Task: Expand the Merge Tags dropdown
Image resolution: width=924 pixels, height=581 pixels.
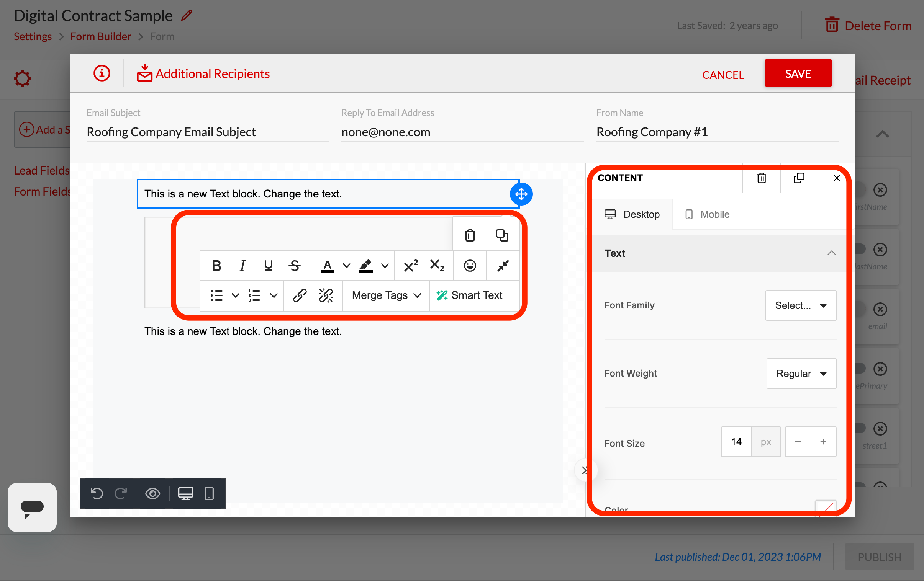Action: 386,295
